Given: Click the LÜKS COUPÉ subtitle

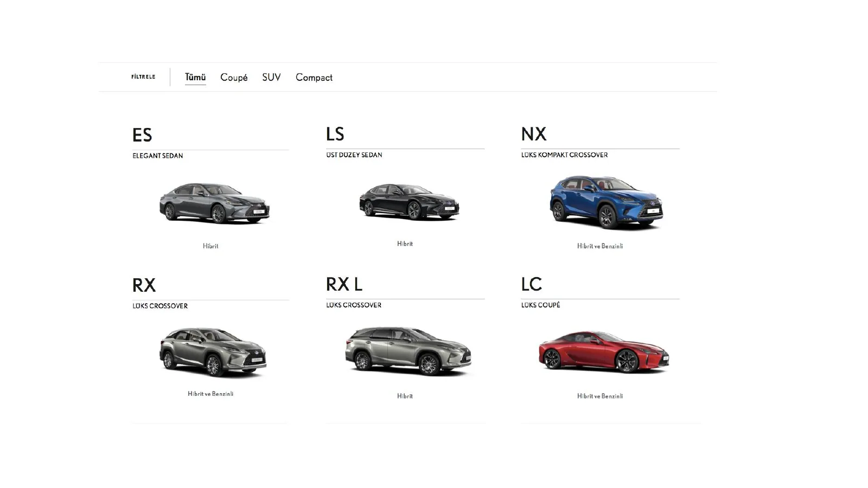Looking at the screenshot, I should pyautogui.click(x=541, y=305).
